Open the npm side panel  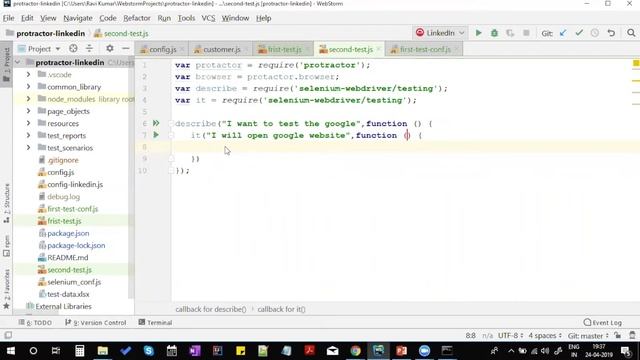pos(7,246)
